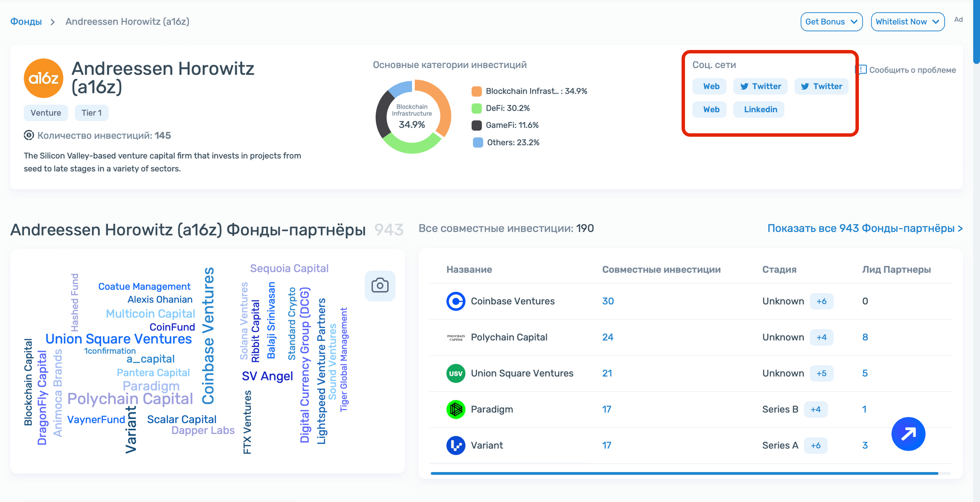Open the second Twitter social link
Screen dimensions: 980x502
click(x=821, y=86)
